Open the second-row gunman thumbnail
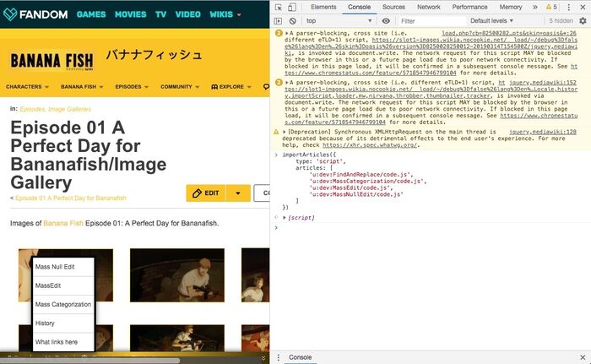 coord(177,338)
